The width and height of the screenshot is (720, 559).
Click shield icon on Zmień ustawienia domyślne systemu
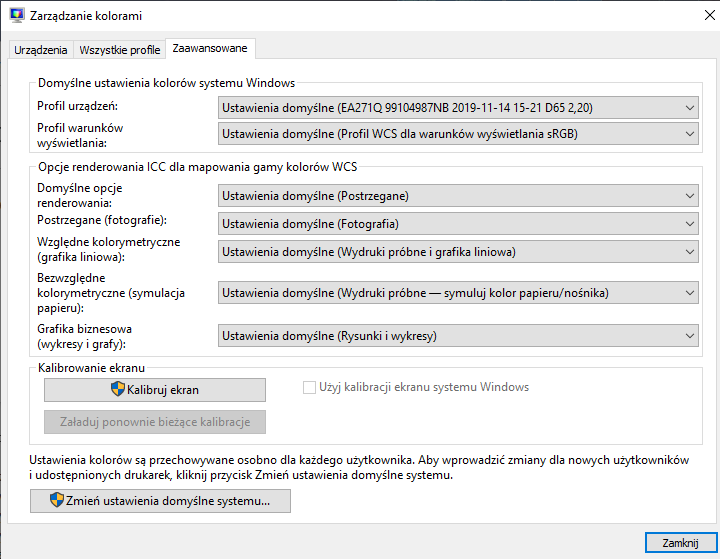tap(56, 500)
